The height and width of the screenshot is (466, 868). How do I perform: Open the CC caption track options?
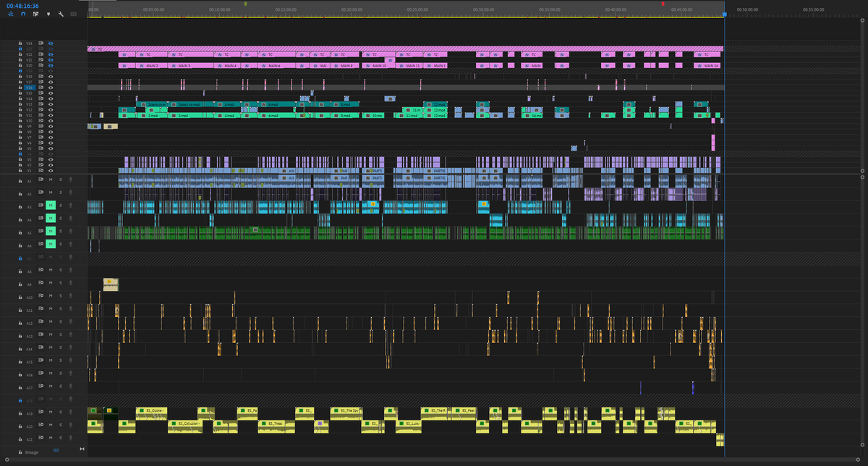tap(73, 13)
